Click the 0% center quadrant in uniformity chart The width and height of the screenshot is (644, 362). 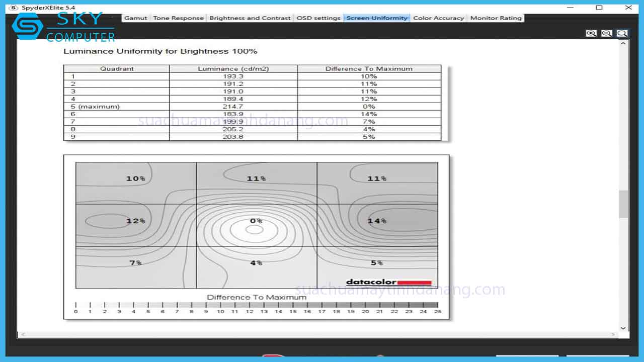(256, 225)
